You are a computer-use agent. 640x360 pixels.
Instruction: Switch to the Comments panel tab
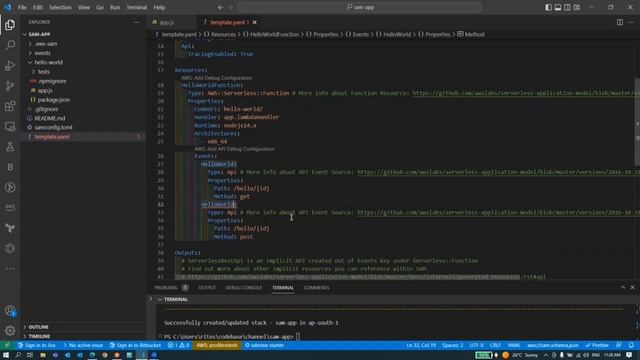(316, 288)
